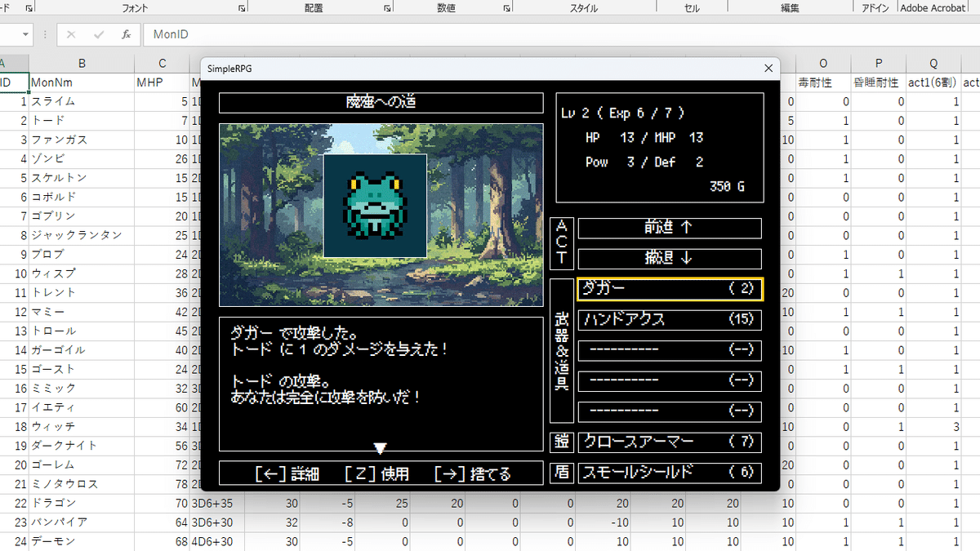The image size is (980, 551).
Task: Select the クロースアーマー armor slot
Action: [670, 442]
